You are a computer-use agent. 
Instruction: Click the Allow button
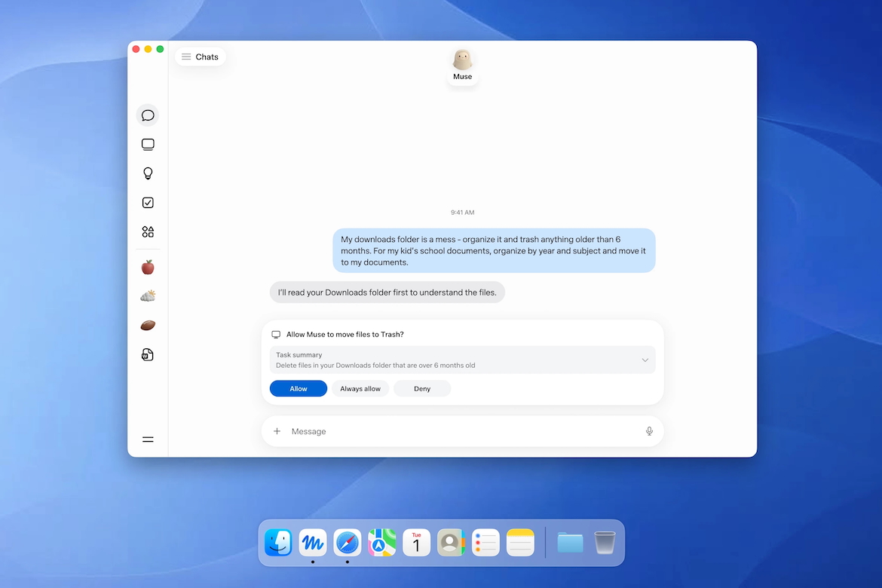(298, 389)
